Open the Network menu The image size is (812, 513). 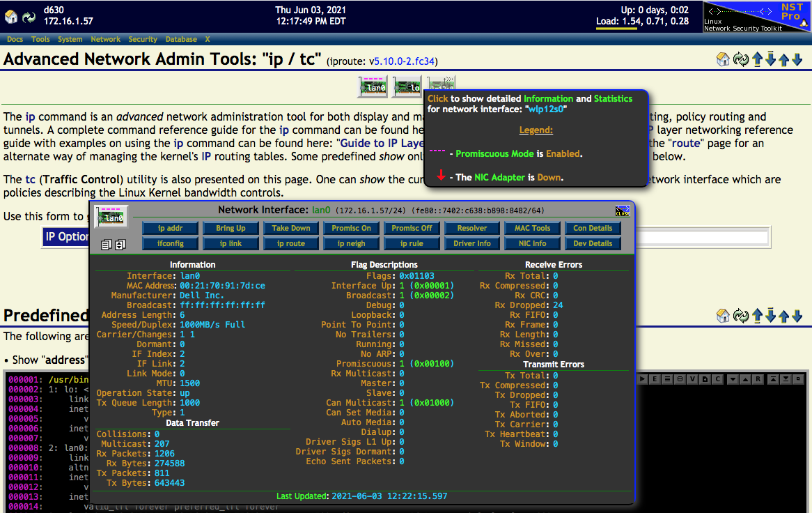(105, 40)
